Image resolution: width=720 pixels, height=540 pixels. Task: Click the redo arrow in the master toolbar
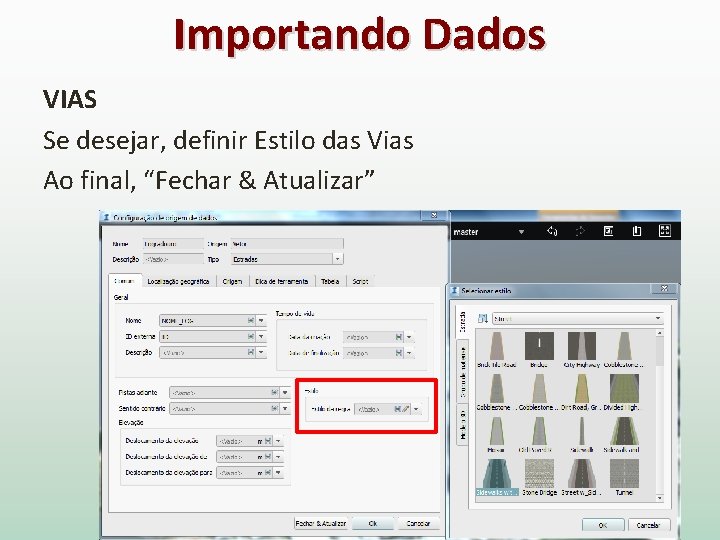point(580,231)
